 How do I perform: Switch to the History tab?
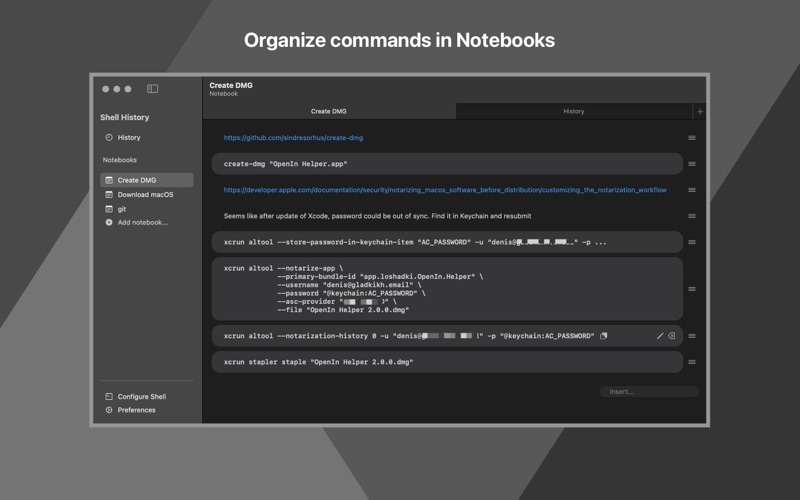point(573,112)
